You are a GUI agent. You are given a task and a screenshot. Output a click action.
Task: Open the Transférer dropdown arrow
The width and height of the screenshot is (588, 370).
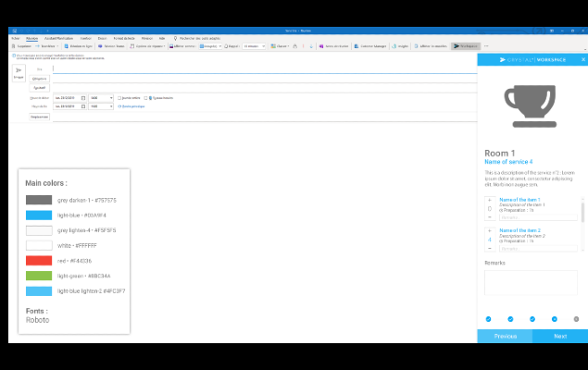tap(57, 46)
